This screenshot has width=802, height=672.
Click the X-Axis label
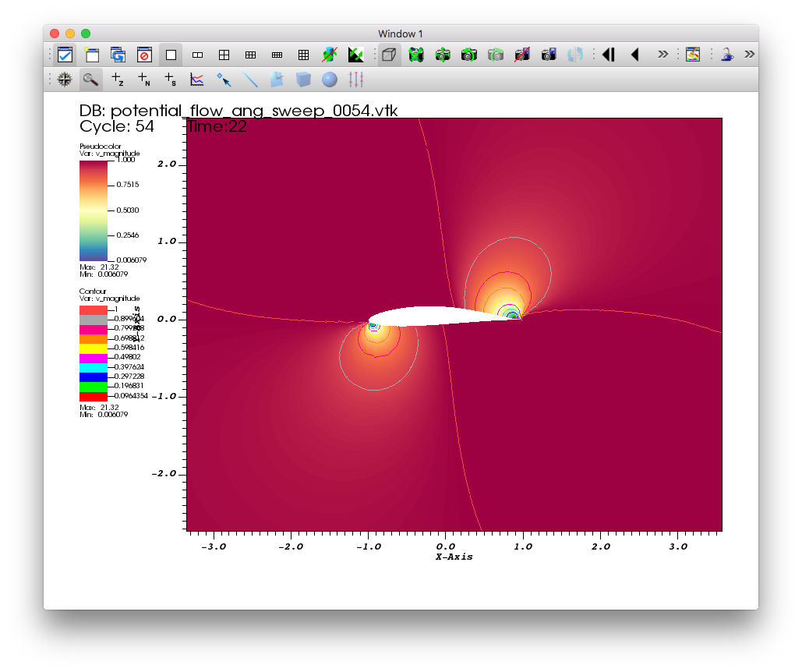454,557
